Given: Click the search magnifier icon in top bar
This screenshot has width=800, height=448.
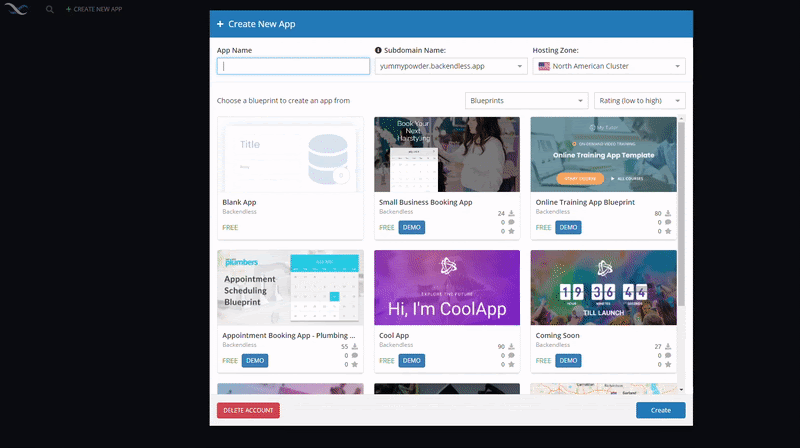Looking at the screenshot, I should point(50,9).
